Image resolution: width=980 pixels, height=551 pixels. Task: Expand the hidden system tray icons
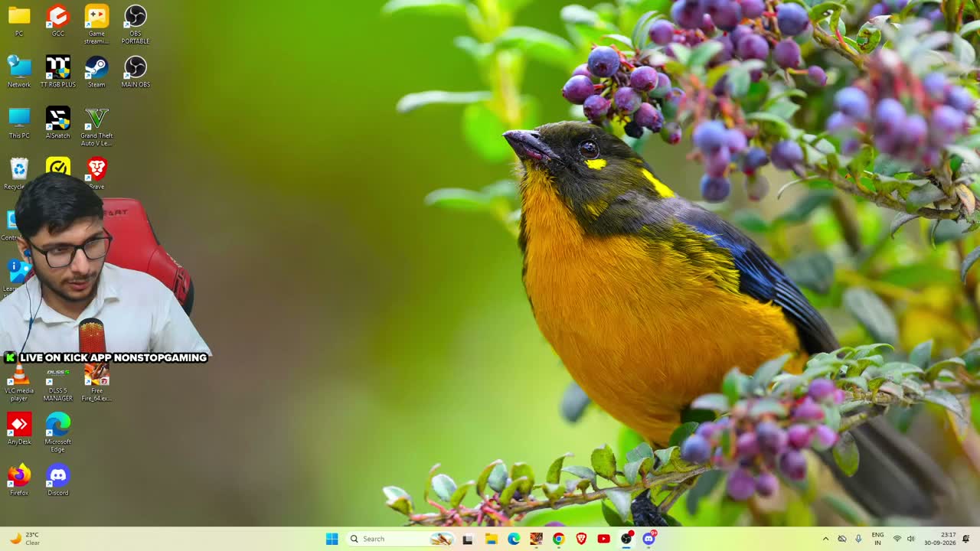825,539
